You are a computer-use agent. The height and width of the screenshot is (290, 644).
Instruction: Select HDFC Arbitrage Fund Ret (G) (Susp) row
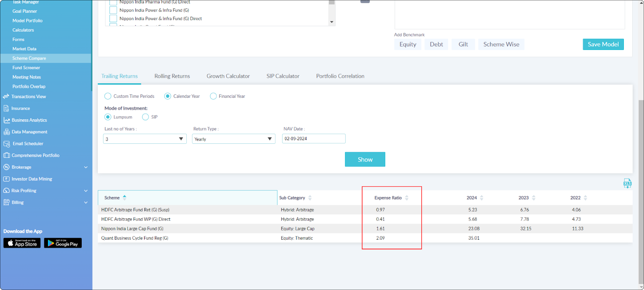click(x=365, y=210)
